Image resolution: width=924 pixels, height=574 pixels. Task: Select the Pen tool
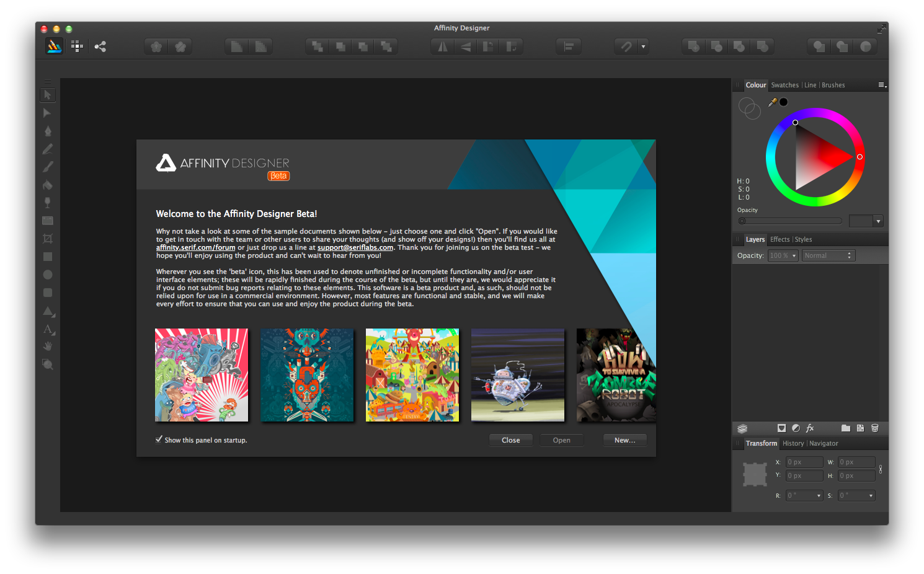(x=47, y=131)
